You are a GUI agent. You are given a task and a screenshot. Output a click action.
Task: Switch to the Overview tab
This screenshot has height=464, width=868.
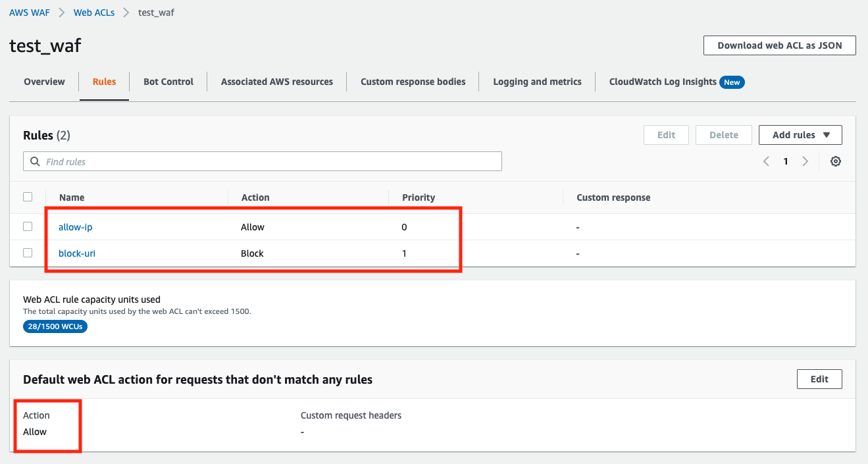point(44,82)
